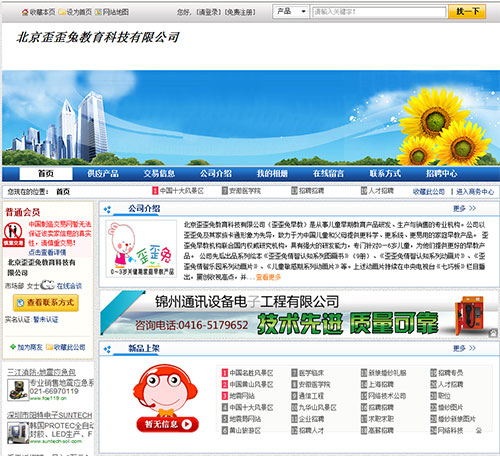Click the 中国黄山风景区 keyword link
The width and height of the screenshot is (500, 456).
click(x=251, y=384)
